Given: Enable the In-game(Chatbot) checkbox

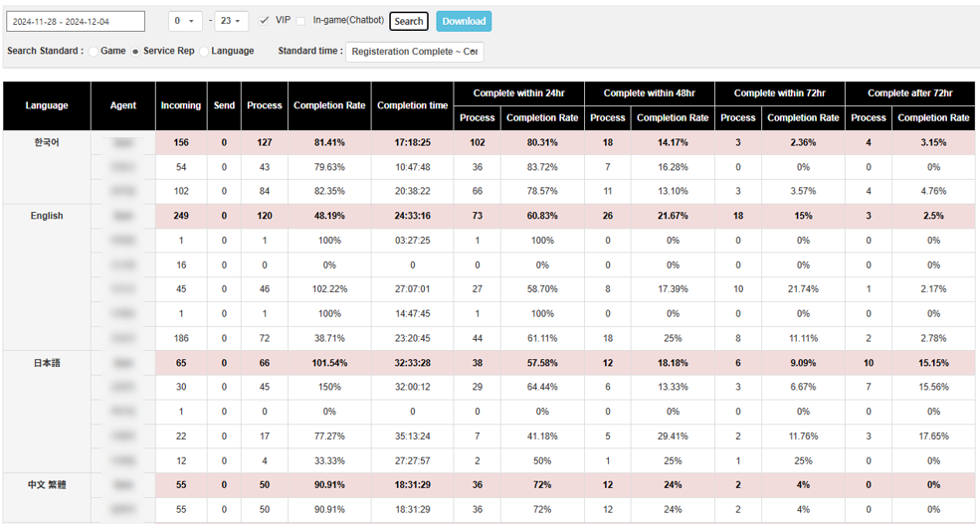Looking at the screenshot, I should click(x=301, y=20).
